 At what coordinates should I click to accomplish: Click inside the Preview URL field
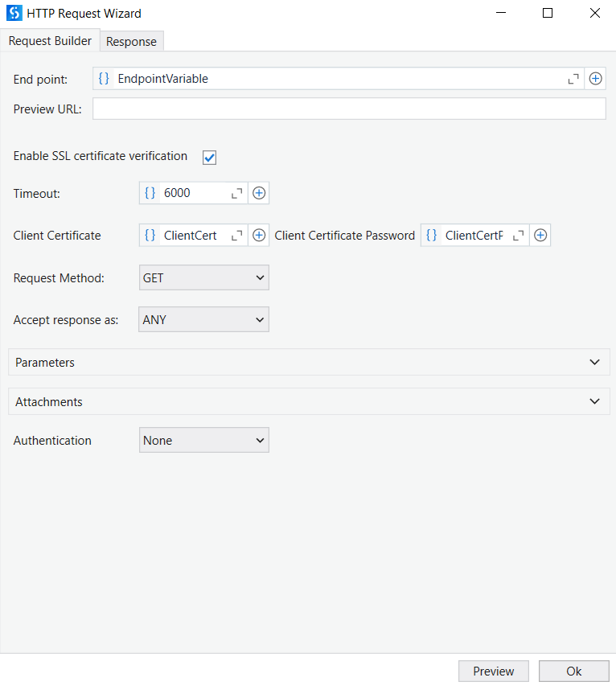[349, 109]
